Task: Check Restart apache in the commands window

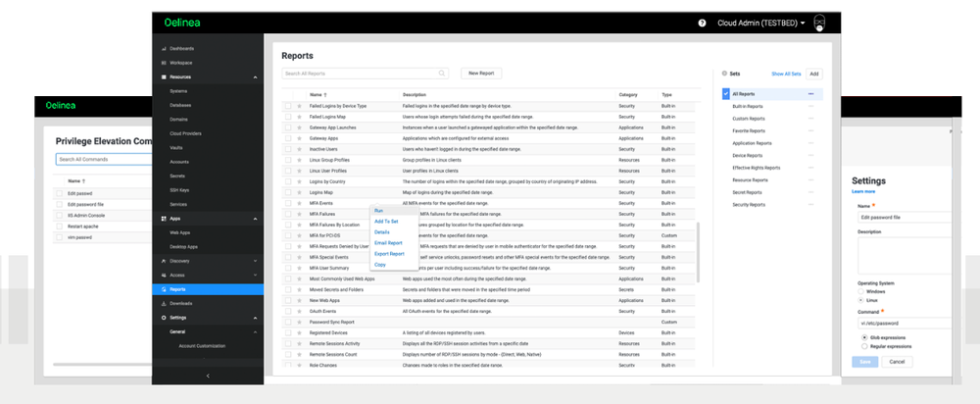Action: 60,227
